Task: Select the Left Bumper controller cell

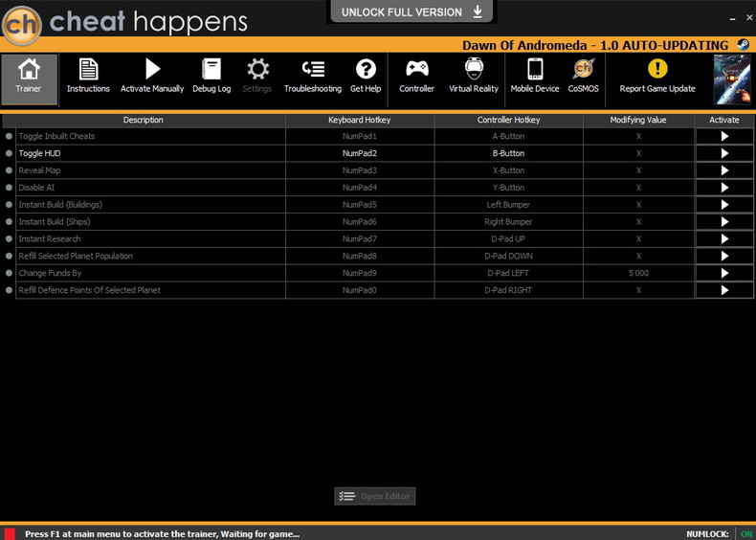Action: point(509,205)
